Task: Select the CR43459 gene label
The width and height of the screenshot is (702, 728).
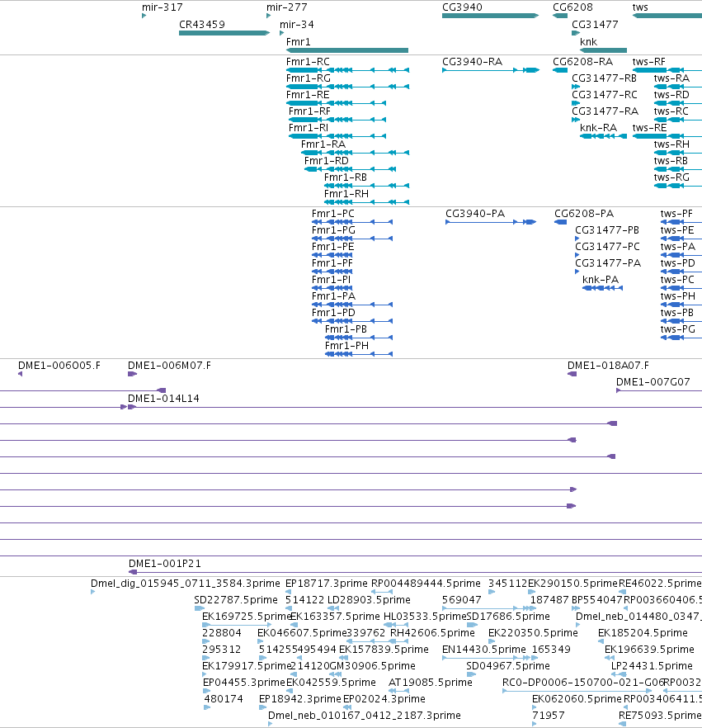Action: click(202, 25)
